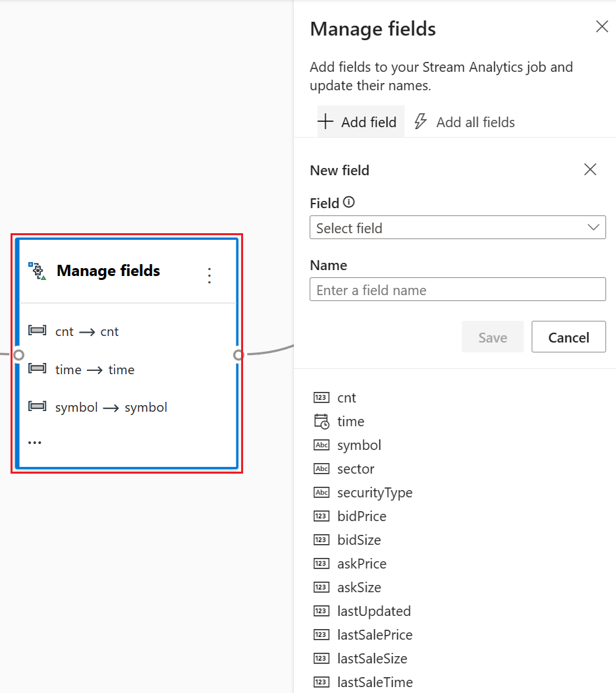The image size is (616, 693).
Task: Expand the dropdown chevron in Field box
Action: point(594,228)
